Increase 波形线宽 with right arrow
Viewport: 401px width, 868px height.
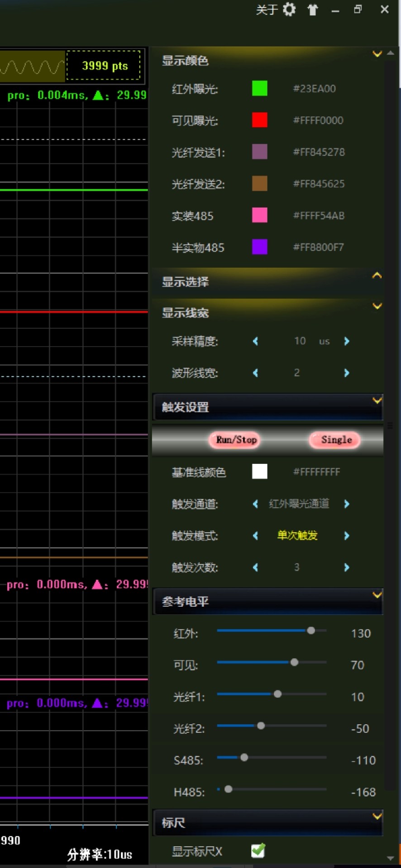pyautogui.click(x=347, y=373)
